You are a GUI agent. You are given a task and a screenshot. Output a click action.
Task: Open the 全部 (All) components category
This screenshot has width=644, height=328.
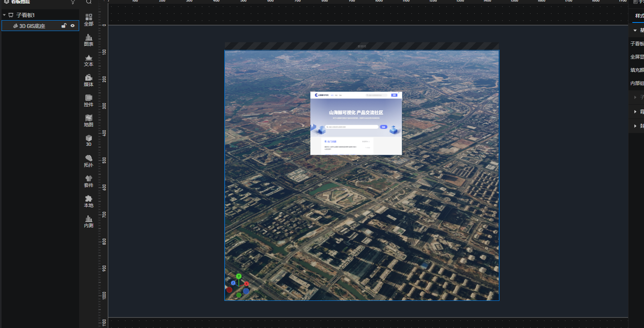click(x=89, y=20)
